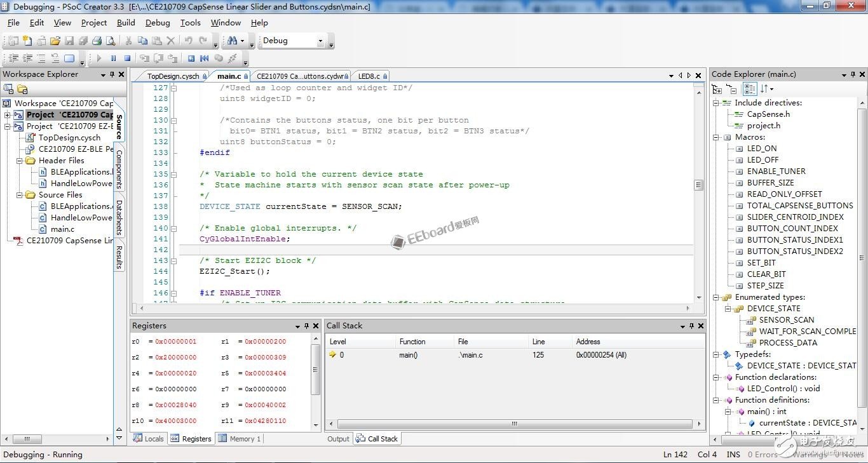Click the Halt (pause) debugger button

113,58
